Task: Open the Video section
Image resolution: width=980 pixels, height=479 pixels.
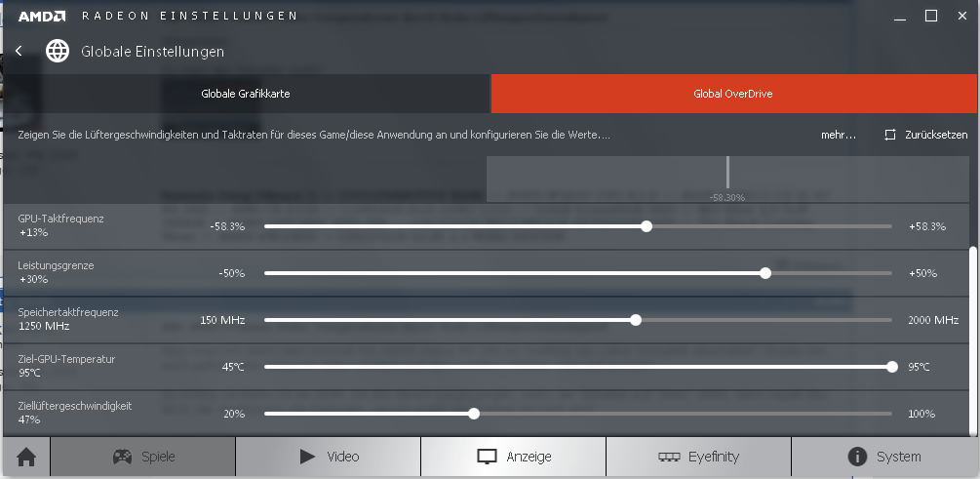Action: 328,458
